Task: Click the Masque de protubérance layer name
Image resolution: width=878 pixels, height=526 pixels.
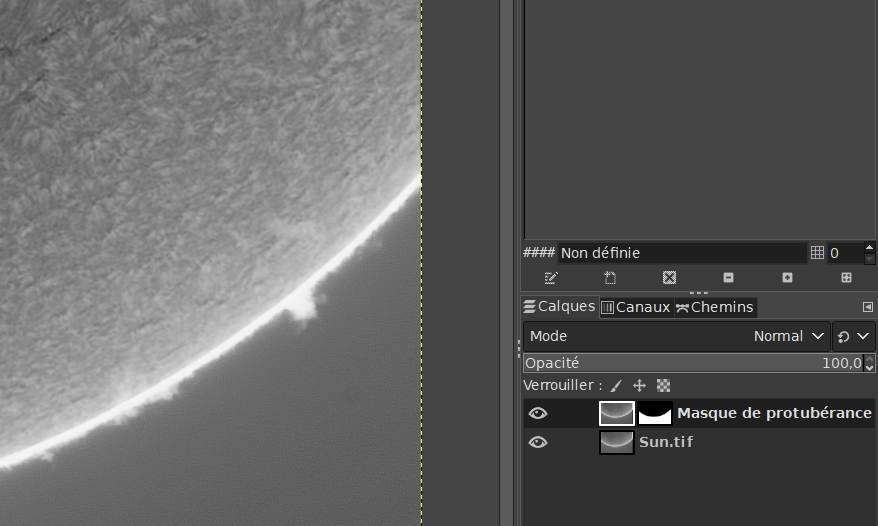Action: pyautogui.click(x=774, y=413)
